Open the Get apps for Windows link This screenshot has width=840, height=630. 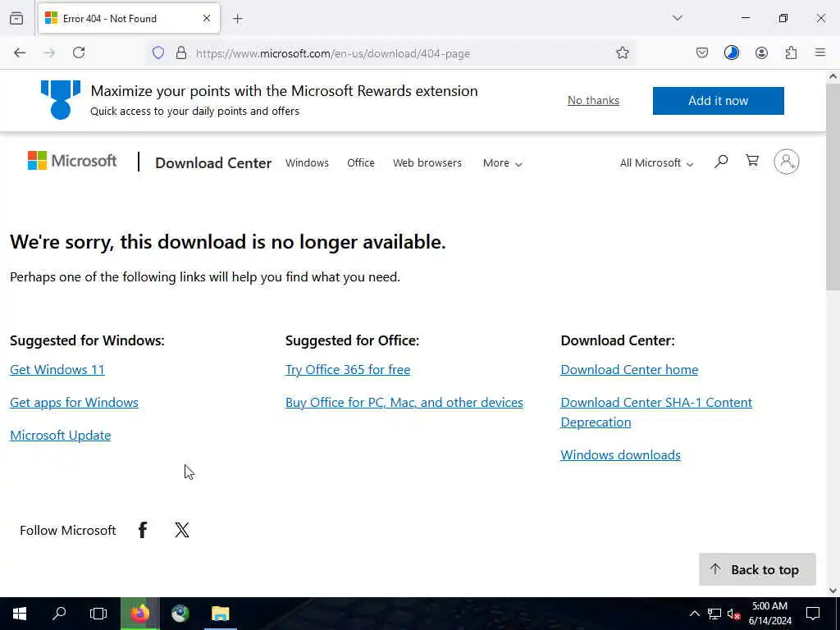point(74,402)
